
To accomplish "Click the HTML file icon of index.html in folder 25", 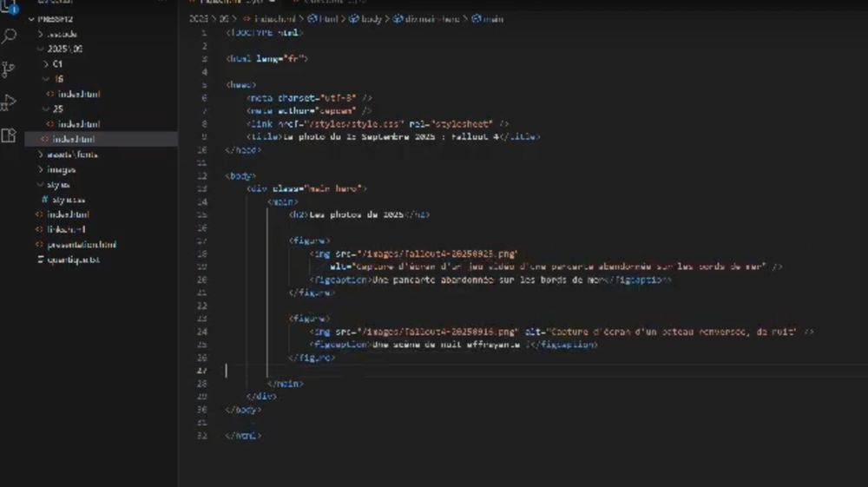I will [50, 124].
